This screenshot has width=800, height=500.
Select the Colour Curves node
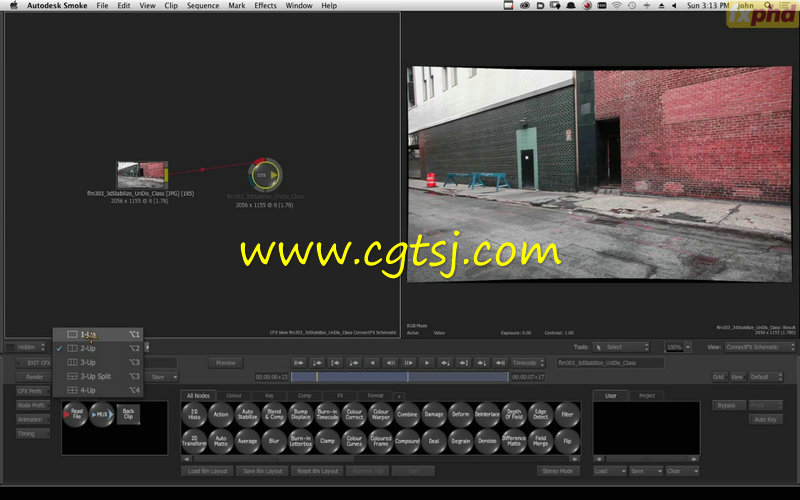point(354,441)
